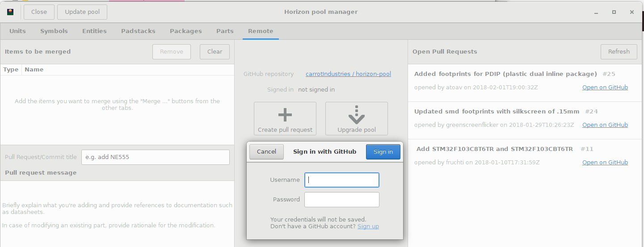Screen dimensions: 644x247
Task: Click the download arrow Upgrade pool icon
Action: (x=356, y=115)
